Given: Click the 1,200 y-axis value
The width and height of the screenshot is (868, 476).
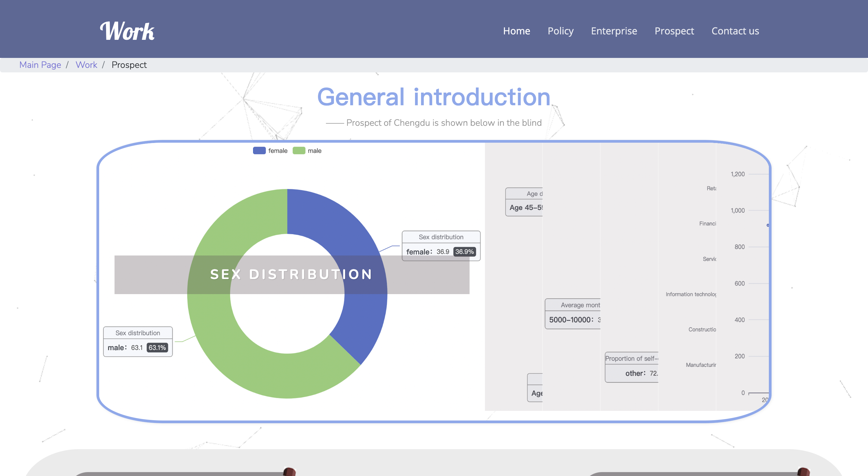Looking at the screenshot, I should 737,174.
